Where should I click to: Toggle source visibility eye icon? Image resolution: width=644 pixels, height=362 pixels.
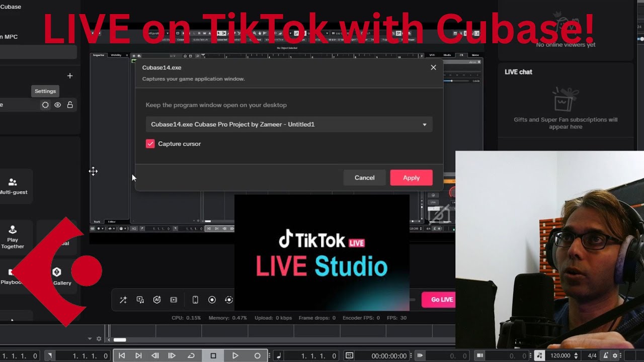[58, 105]
